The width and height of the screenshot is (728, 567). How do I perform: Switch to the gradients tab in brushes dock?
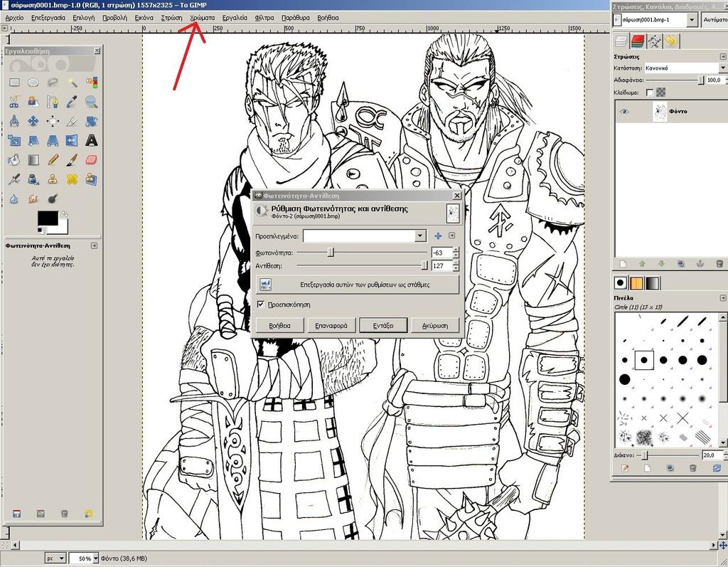(x=653, y=283)
